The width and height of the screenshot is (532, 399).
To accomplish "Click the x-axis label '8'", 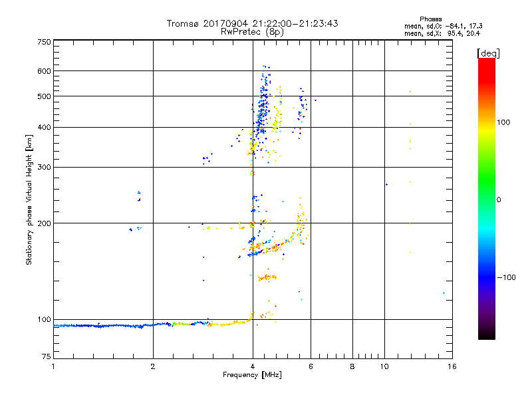I will (352, 366).
